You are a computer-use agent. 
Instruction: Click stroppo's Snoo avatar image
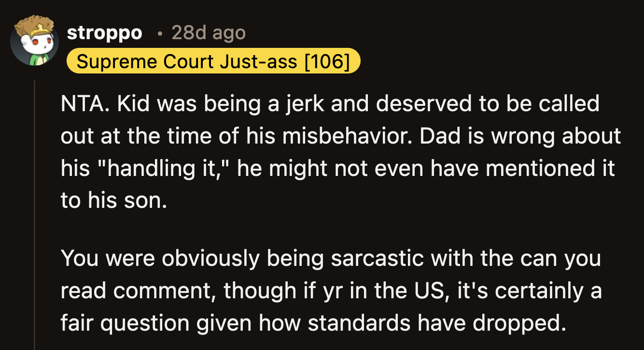[34, 41]
